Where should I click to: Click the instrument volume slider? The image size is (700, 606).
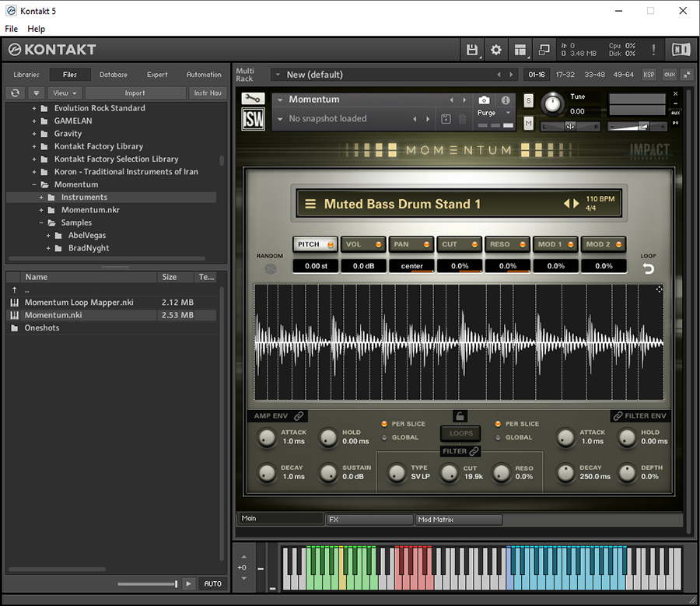[x=636, y=127]
